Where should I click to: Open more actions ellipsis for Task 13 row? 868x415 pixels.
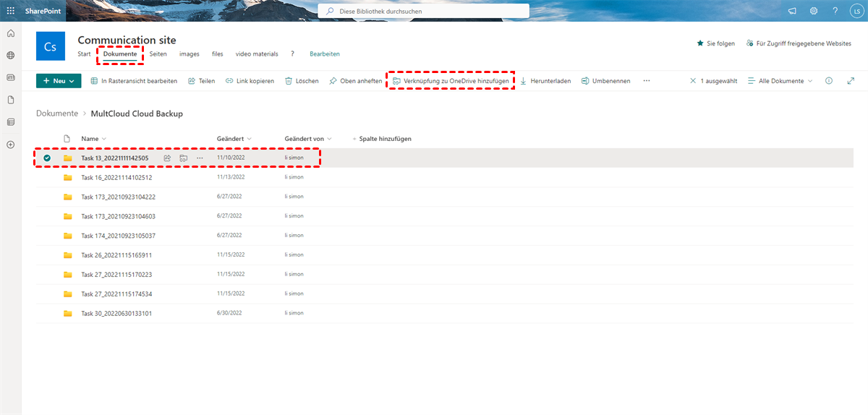coord(200,158)
